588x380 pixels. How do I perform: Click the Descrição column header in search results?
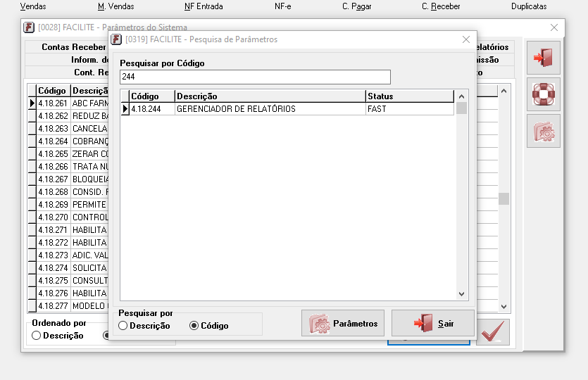click(x=270, y=96)
